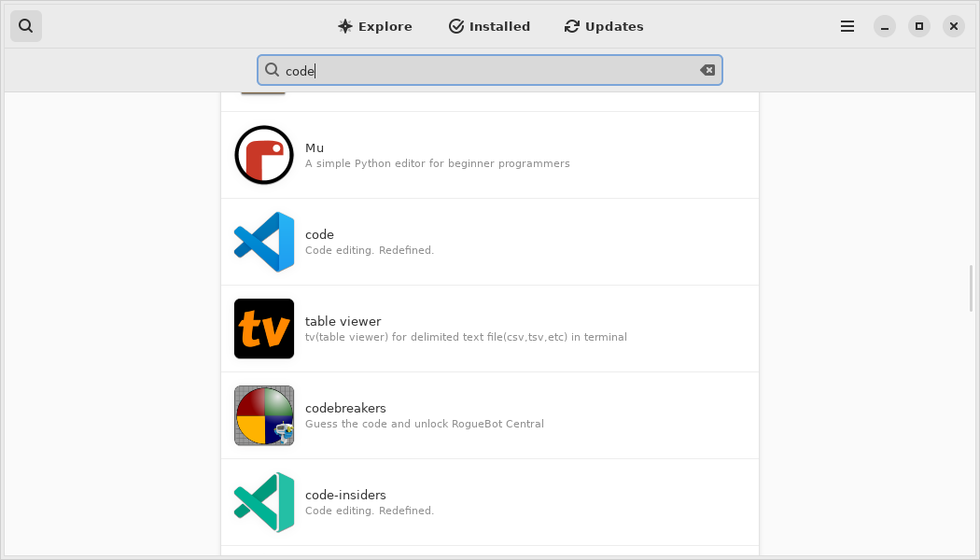Click the search field containing 'code'

(x=489, y=70)
